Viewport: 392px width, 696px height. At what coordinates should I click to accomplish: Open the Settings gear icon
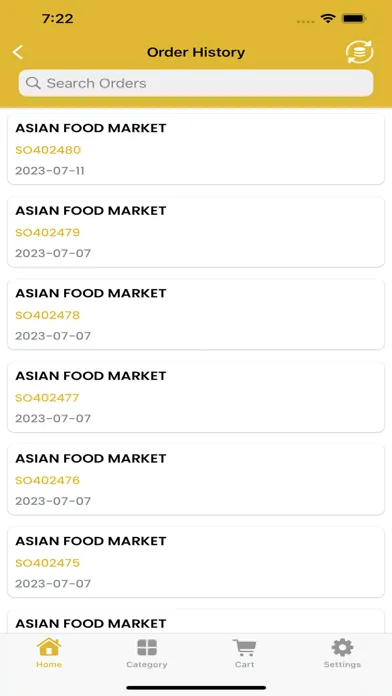click(x=342, y=648)
